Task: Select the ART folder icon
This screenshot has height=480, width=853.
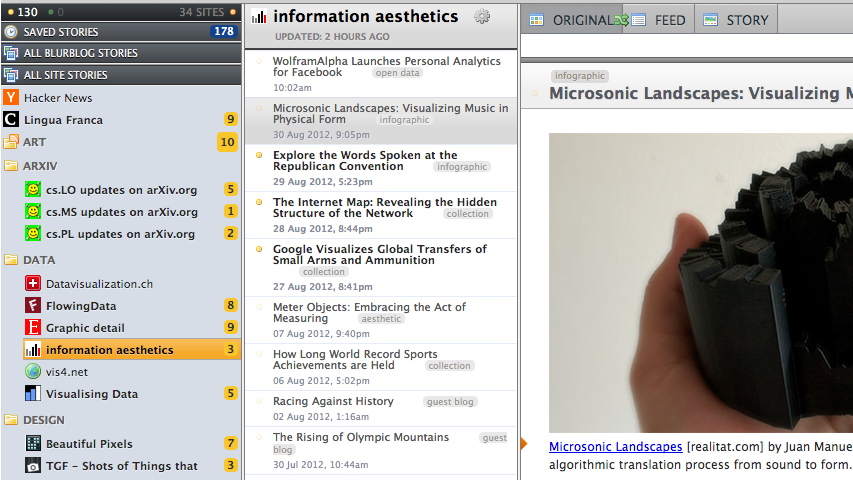Action: click(11, 142)
